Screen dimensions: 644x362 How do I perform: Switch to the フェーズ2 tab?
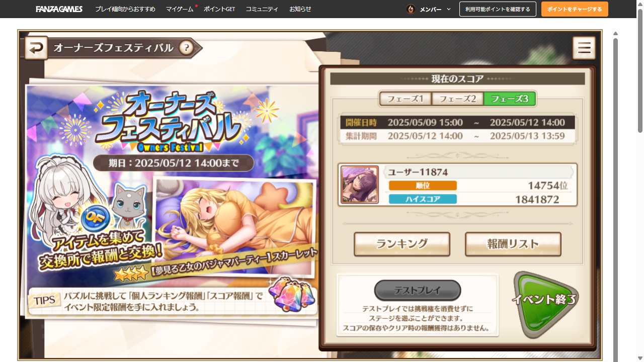(458, 99)
